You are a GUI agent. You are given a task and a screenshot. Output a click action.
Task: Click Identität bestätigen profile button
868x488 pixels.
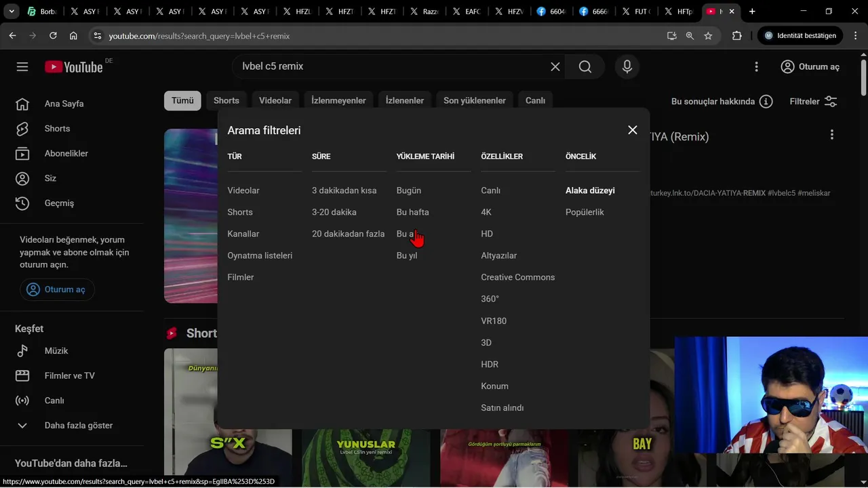pos(800,35)
